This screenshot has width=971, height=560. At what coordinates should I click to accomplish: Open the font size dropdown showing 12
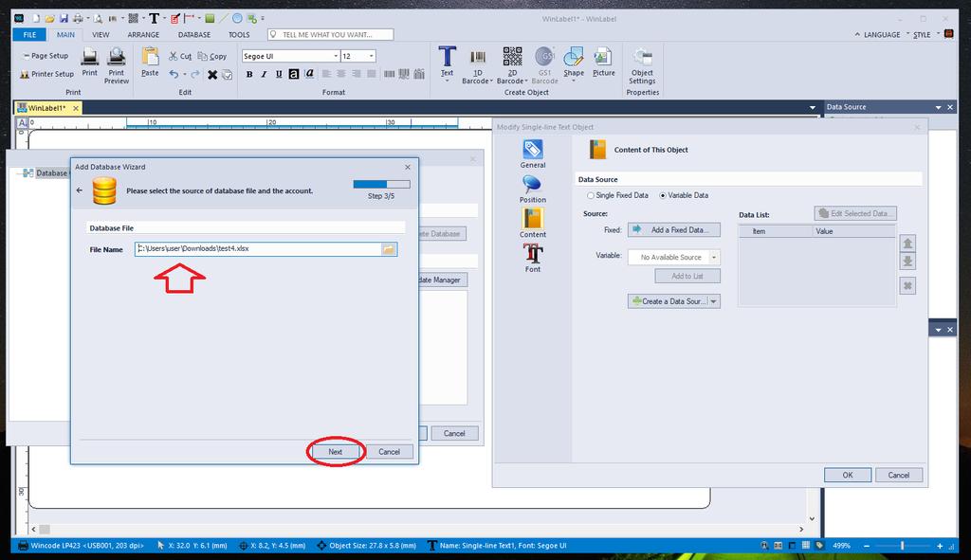371,56
